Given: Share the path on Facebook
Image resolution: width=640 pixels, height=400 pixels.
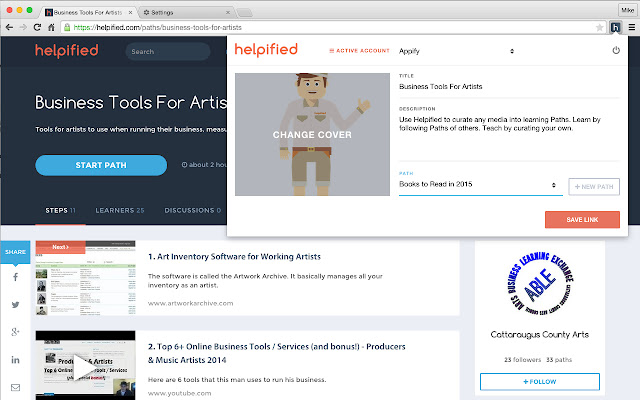Looking at the screenshot, I should pyautogui.click(x=15, y=277).
